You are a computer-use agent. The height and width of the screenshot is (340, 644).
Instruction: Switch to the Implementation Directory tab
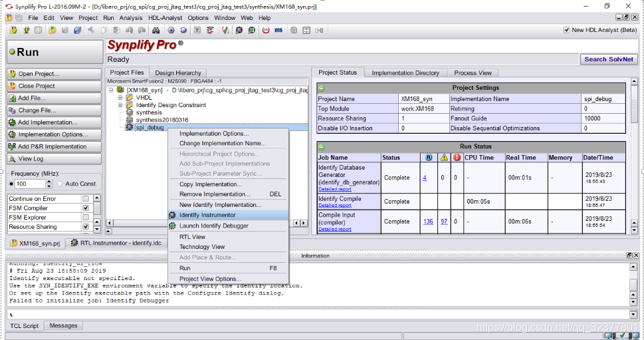(405, 73)
